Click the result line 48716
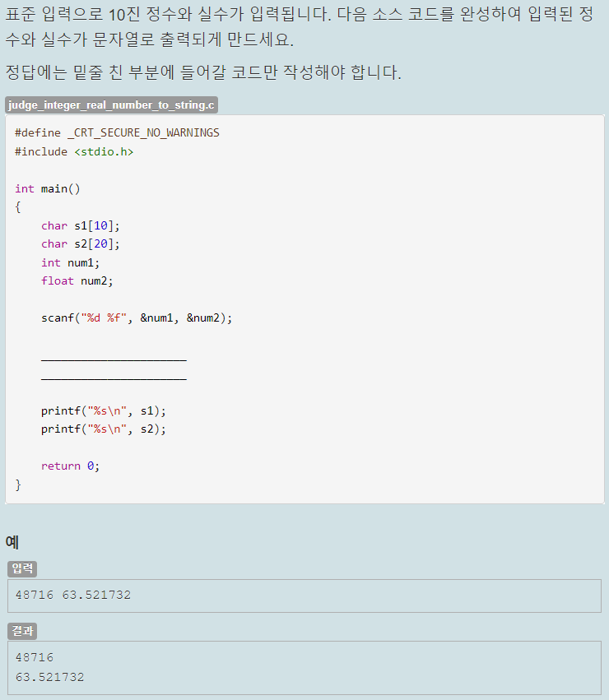Screen dimensions: 609x700 pos(35,657)
